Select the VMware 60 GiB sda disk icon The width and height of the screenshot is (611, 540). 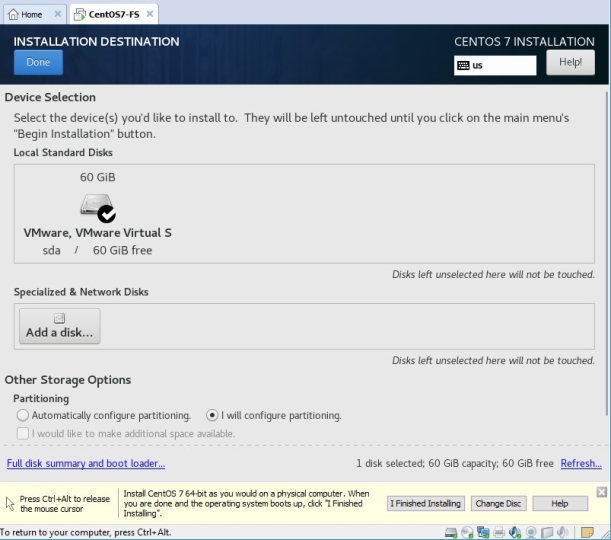97,207
